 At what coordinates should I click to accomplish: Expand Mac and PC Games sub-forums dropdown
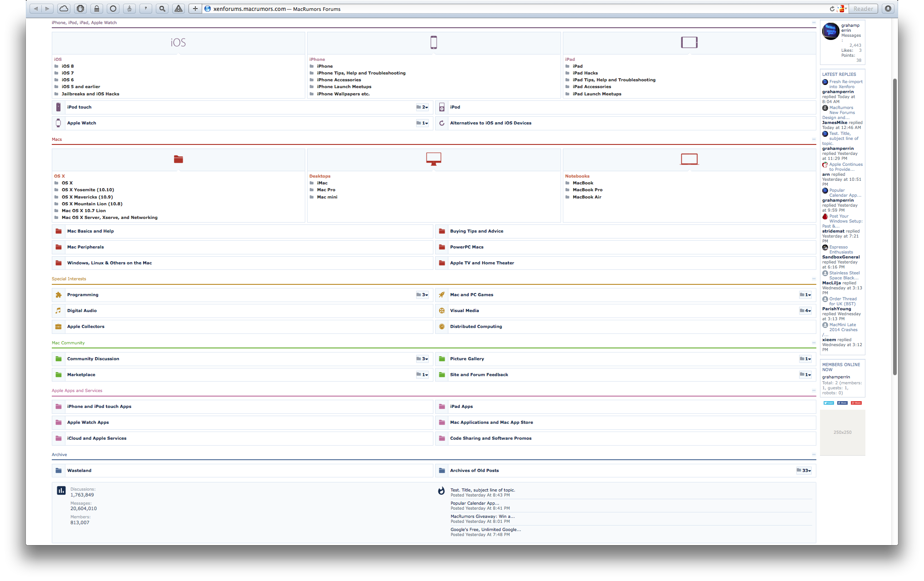[x=805, y=295]
